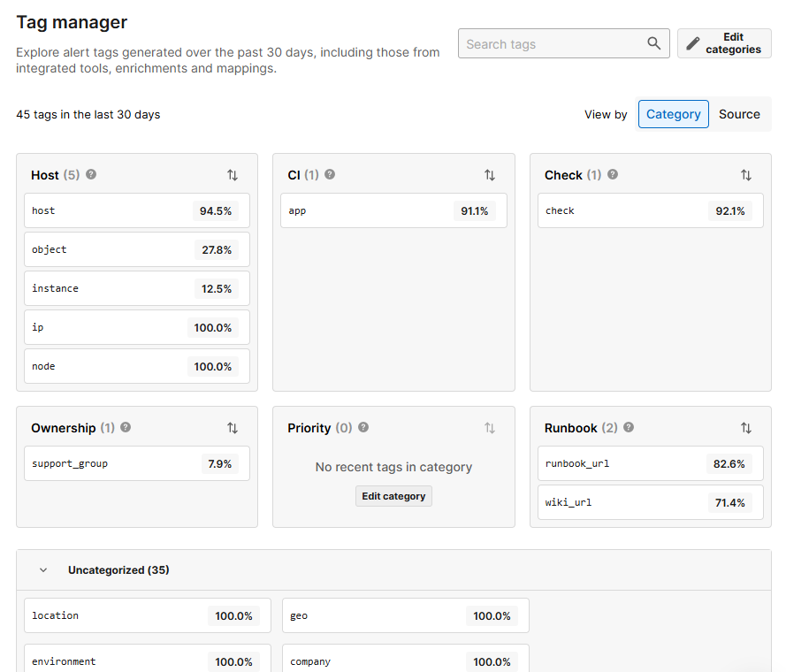The image size is (786, 672).
Task: Switch to Source view
Action: point(739,114)
